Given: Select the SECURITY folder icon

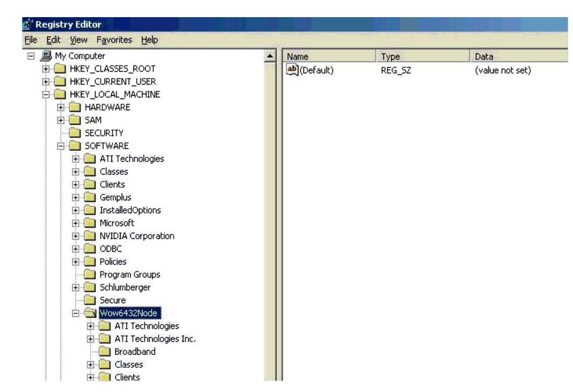Looking at the screenshot, I should pyautogui.click(x=76, y=133).
